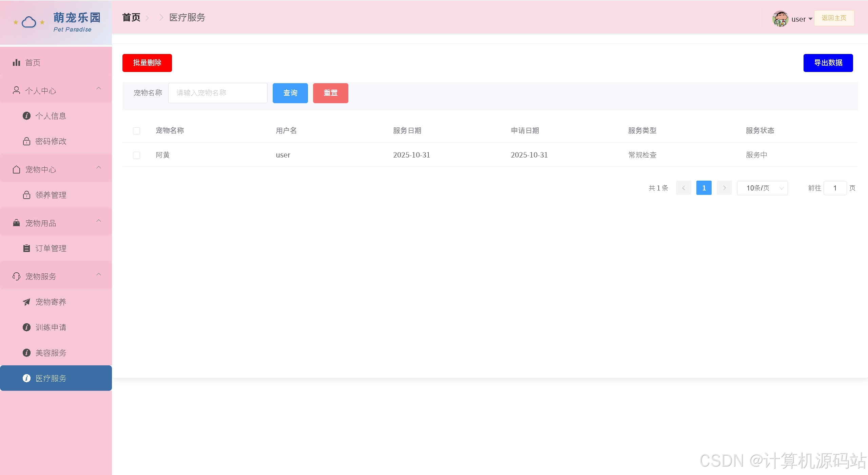Image resolution: width=868 pixels, height=475 pixels.
Task: Click the 申请日期 column header
Action: (525, 130)
